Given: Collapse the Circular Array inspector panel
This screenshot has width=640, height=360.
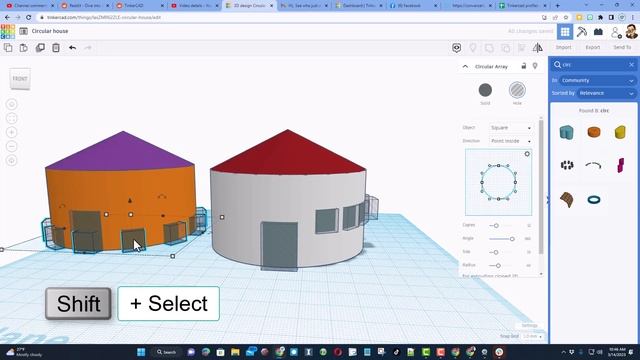Looking at the screenshot, I should click(x=465, y=66).
